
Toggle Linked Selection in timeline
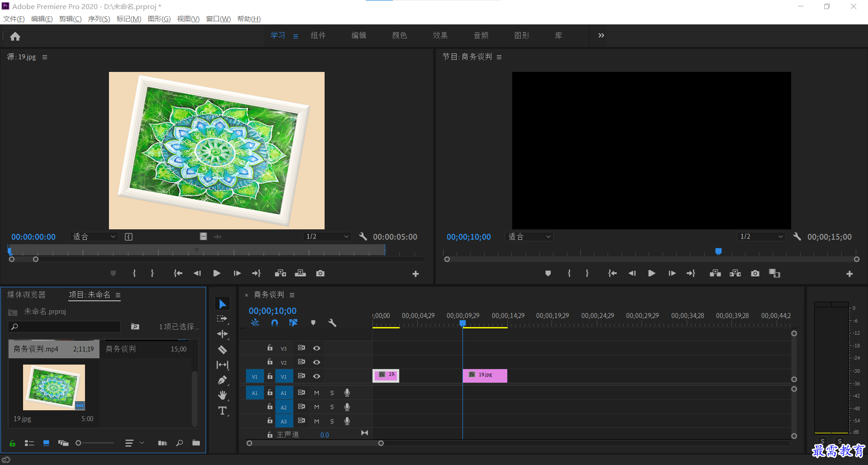[293, 323]
